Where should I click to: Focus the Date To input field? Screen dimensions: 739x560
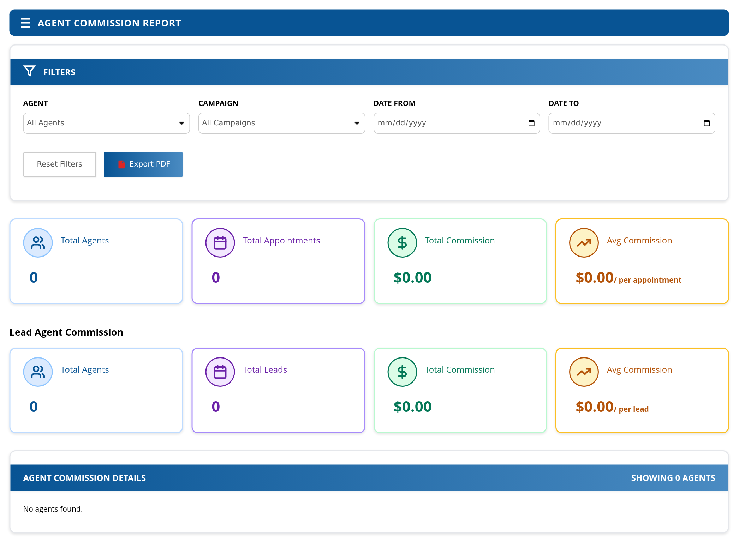tap(632, 123)
